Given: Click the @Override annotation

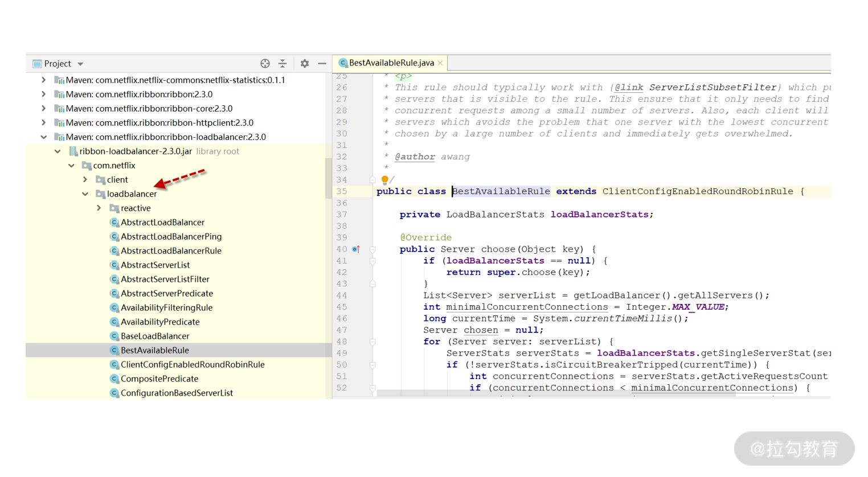Looking at the screenshot, I should [x=425, y=238].
